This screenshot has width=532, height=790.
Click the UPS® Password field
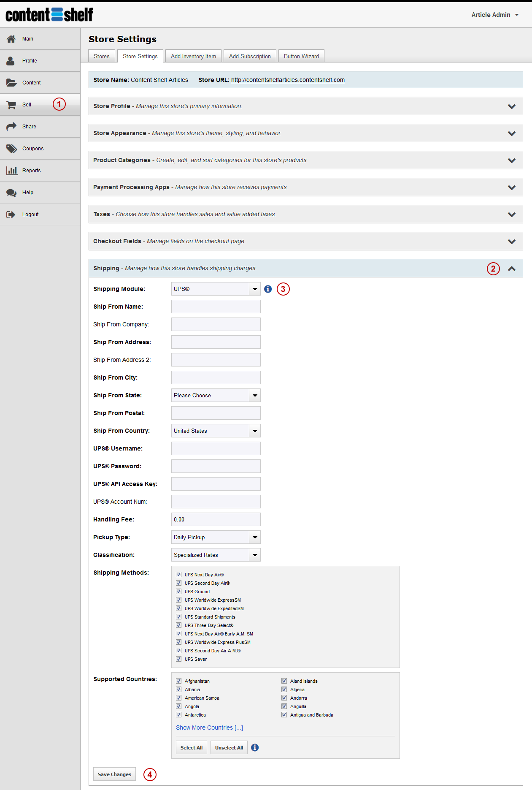(216, 466)
